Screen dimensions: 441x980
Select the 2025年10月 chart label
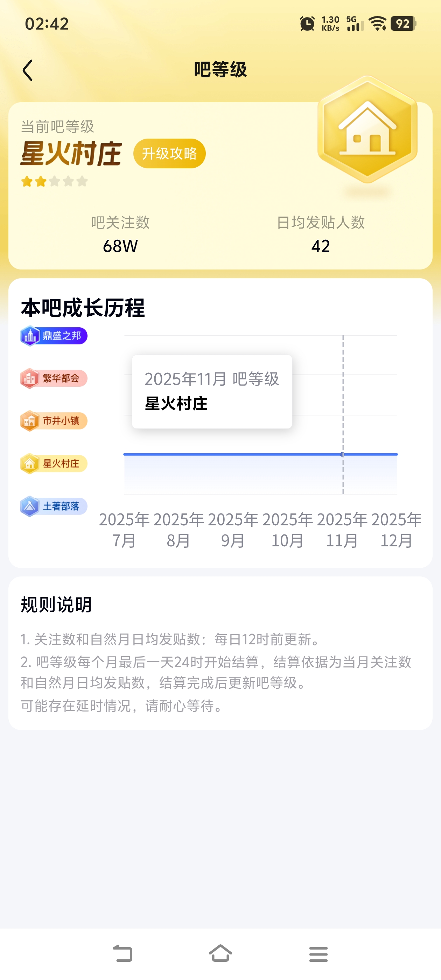[x=287, y=530]
